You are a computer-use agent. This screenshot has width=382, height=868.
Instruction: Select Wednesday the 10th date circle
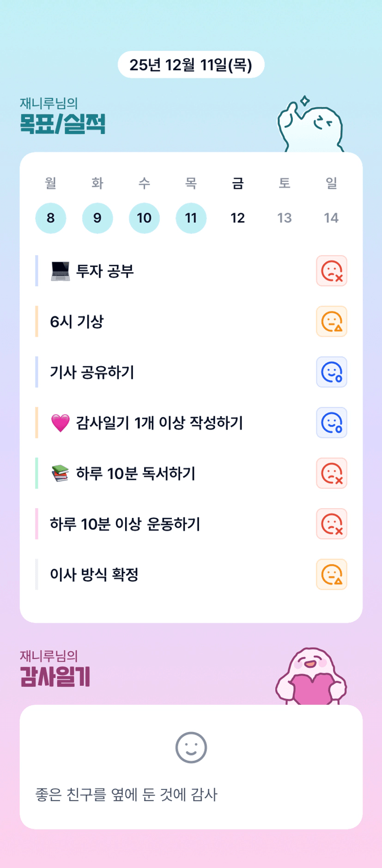tap(144, 218)
